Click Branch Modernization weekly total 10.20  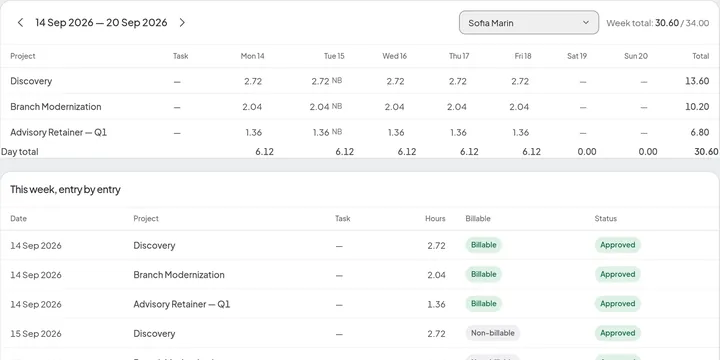pos(697,107)
